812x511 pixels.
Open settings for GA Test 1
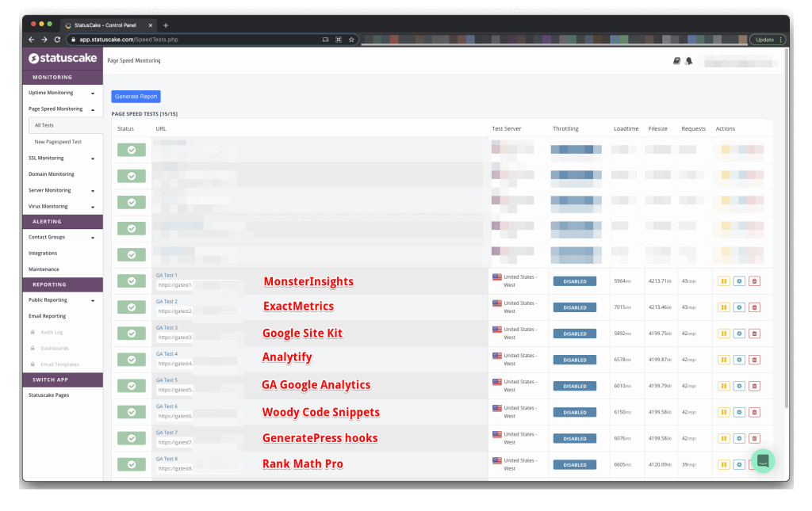click(739, 281)
